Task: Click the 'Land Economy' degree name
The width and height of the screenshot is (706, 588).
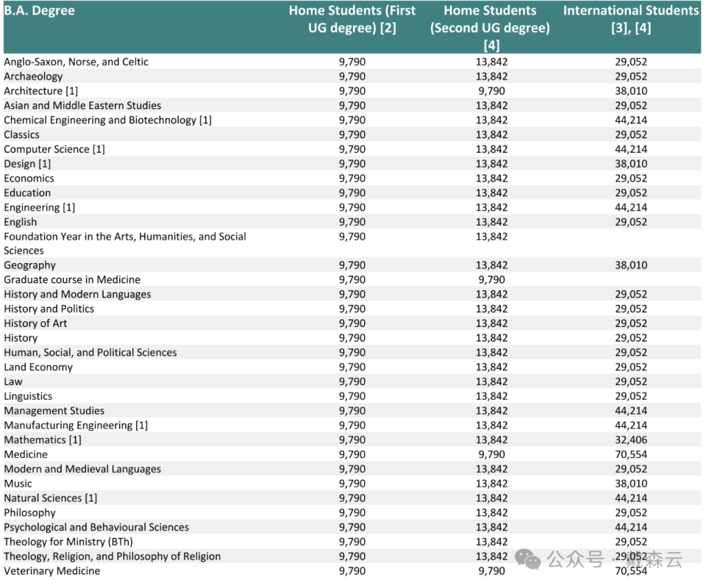Action: (38, 367)
